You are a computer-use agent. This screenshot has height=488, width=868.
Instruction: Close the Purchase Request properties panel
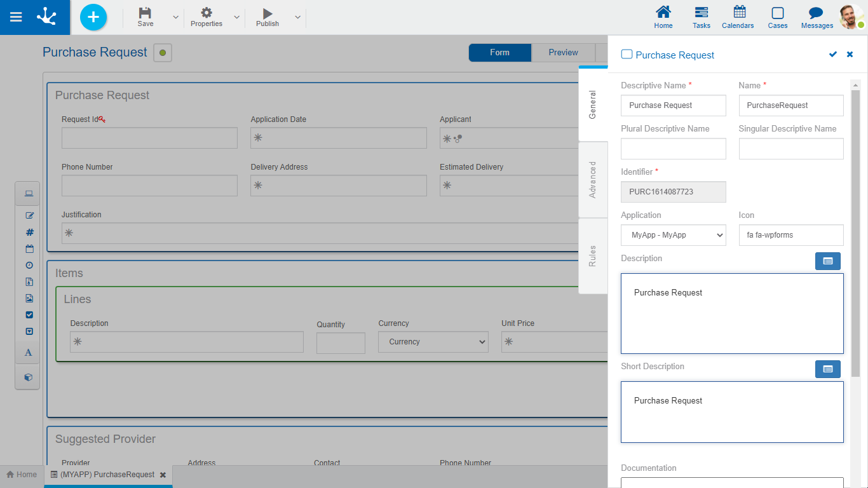click(x=850, y=55)
